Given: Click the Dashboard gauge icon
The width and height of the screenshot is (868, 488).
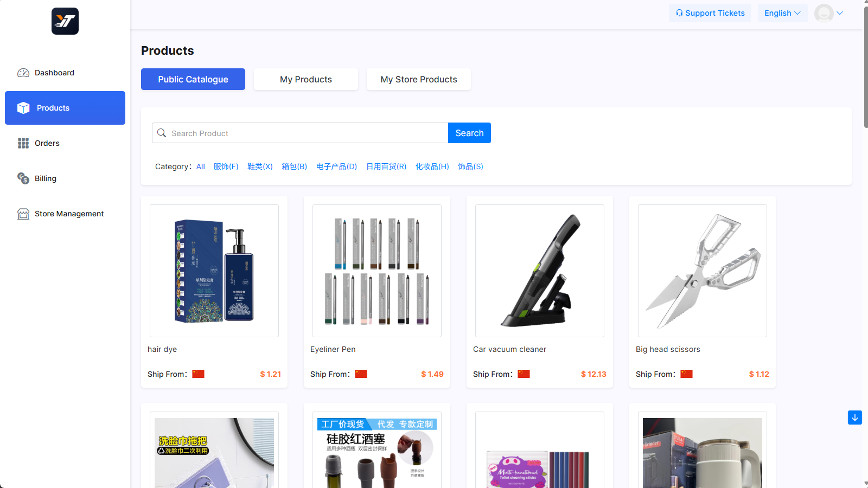Looking at the screenshot, I should pos(23,73).
